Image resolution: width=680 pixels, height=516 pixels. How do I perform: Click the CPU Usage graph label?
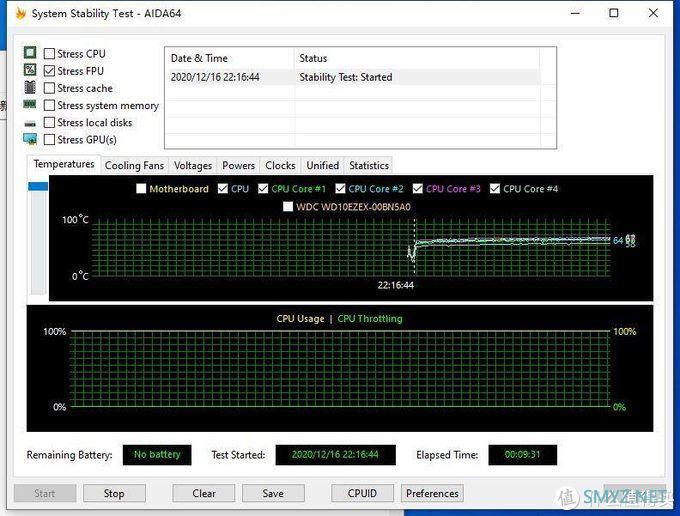point(300,319)
